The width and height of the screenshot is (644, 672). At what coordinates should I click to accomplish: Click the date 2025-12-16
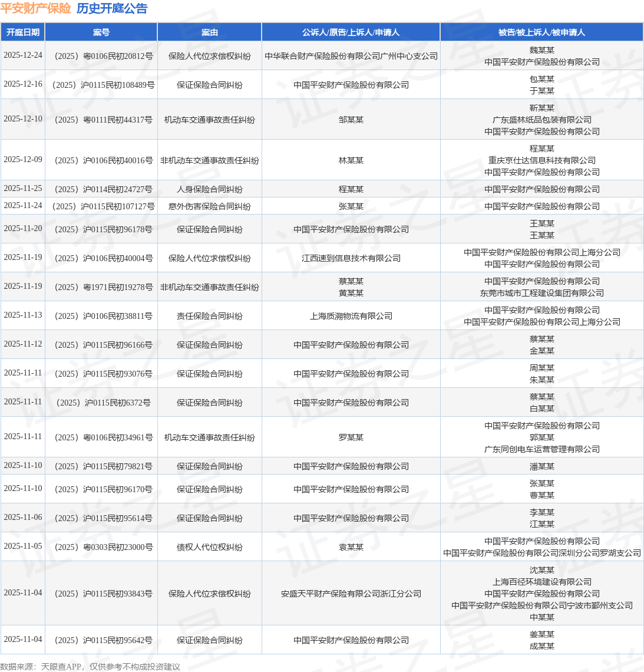pos(23,84)
